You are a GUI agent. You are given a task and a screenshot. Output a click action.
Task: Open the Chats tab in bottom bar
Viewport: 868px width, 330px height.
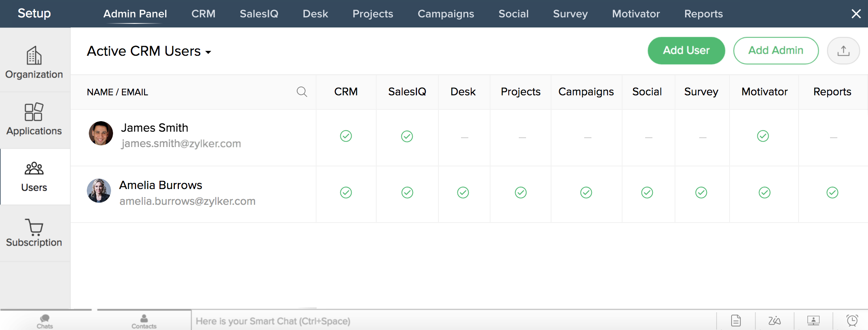tap(45, 322)
